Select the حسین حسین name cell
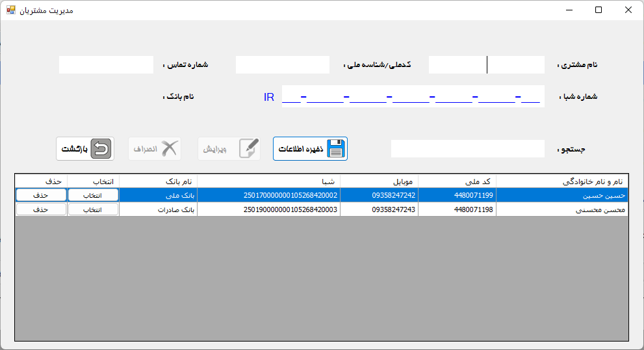This screenshot has height=350, width=644. coord(562,195)
